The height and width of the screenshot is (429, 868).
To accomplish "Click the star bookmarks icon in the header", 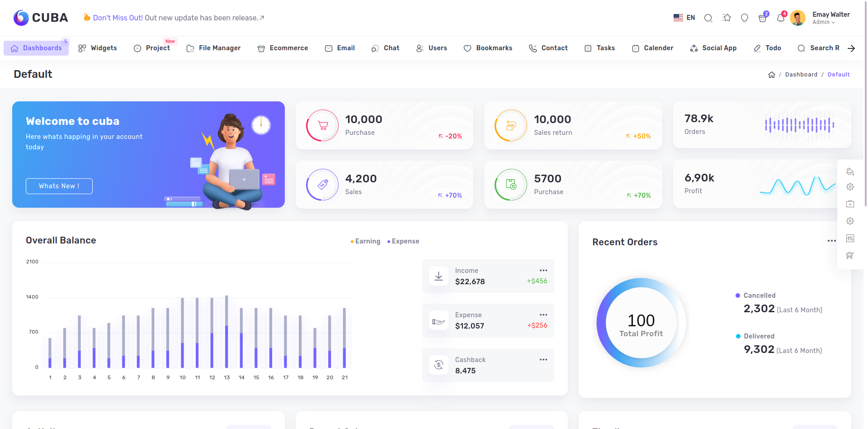I will click(726, 18).
